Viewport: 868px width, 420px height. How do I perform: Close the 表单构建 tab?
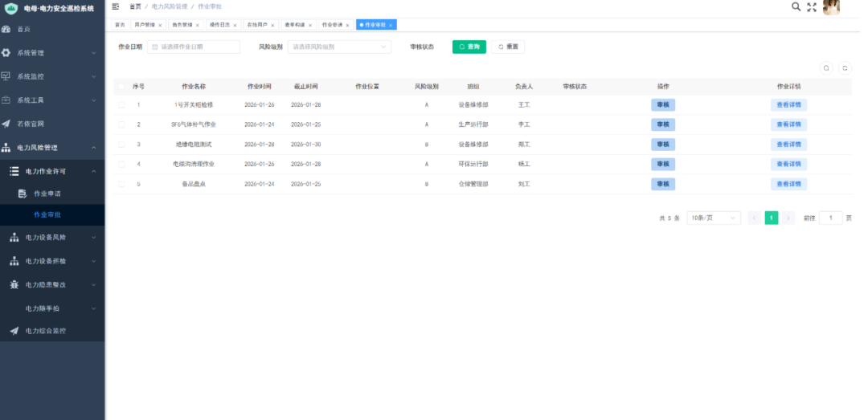coord(310,26)
